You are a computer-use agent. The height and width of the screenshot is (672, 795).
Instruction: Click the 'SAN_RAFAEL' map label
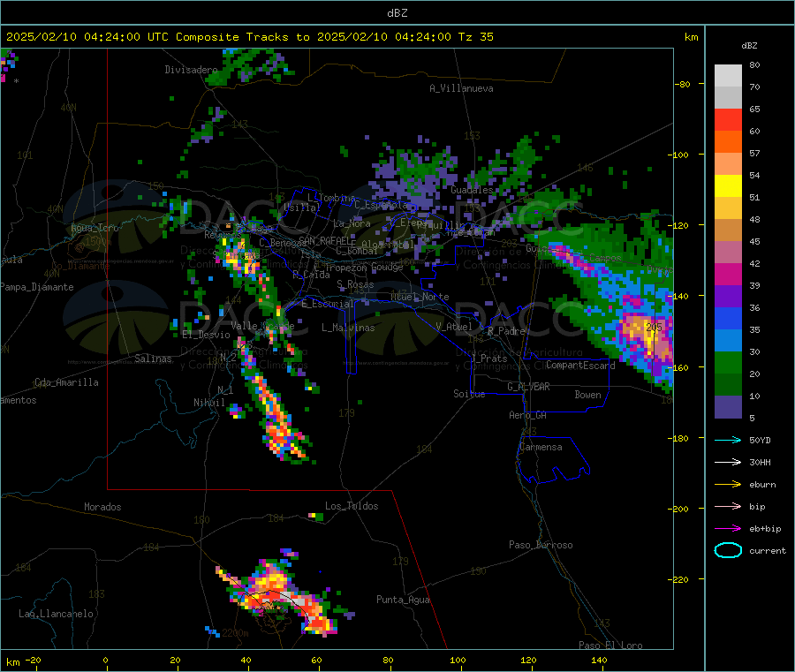coord(324,240)
